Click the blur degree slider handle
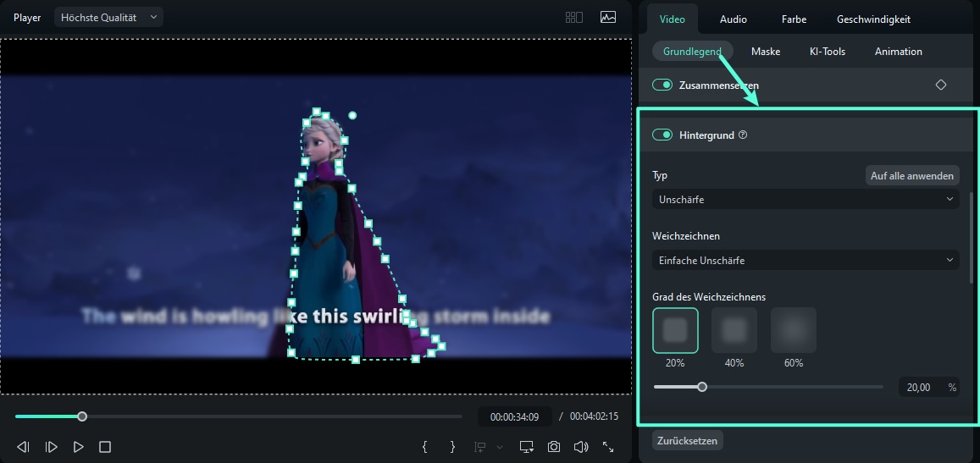980x463 pixels. point(702,387)
